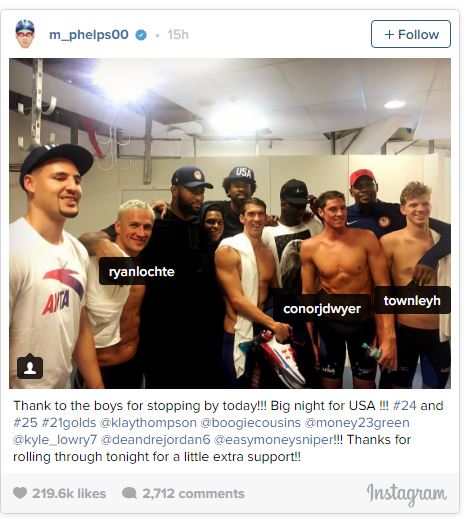Viewport: 465px width, 518px height.
Task: Click the blue verified badge icon
Action: click(141, 35)
